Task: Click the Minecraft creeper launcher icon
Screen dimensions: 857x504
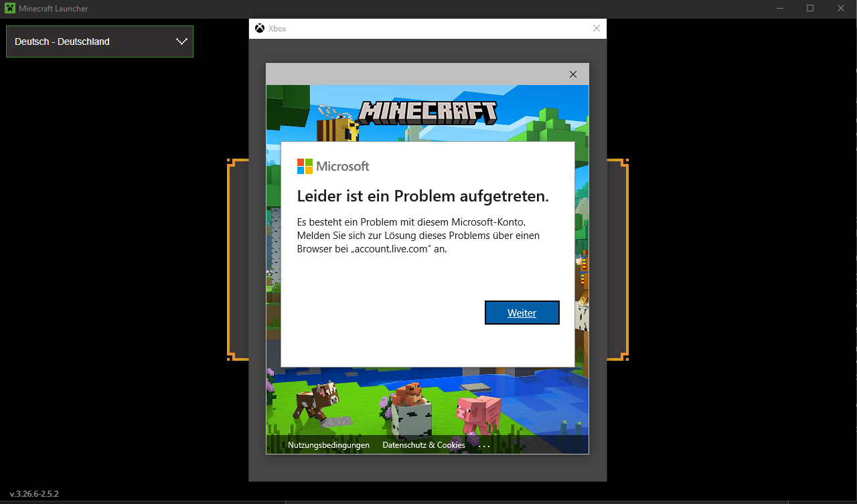Action: tap(11, 9)
